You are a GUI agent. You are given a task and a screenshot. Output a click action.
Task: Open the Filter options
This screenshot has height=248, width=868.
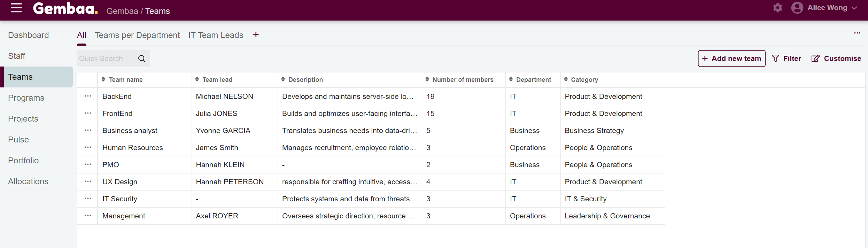(786, 59)
